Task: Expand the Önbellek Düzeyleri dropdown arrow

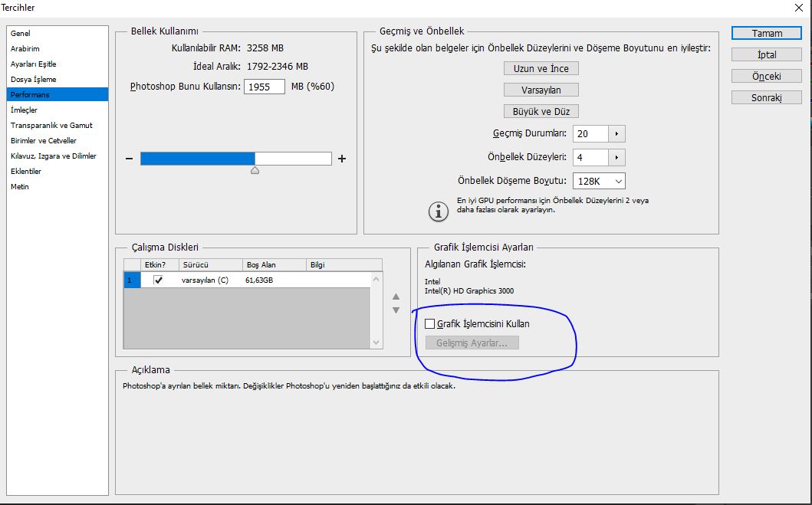Action: 616,157
